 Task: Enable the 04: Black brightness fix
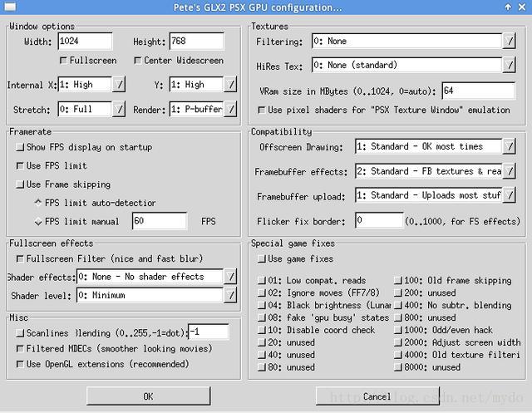point(262,305)
